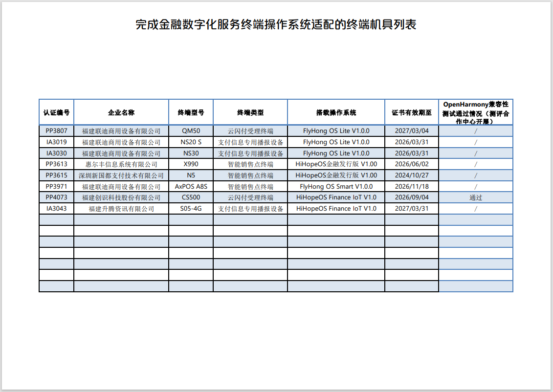Click company name 福建升腾资讯有限公司
Viewport: 553px width, 392px height.
(121, 209)
